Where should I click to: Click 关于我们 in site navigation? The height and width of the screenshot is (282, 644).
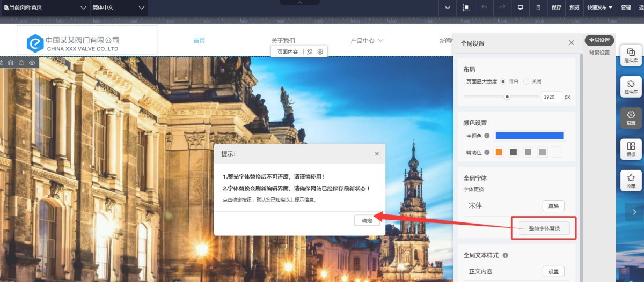click(x=283, y=40)
